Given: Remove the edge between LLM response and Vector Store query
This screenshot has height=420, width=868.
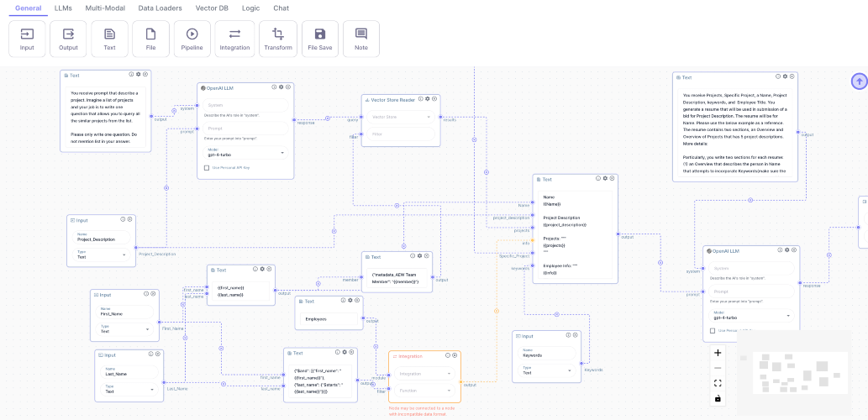Looking at the screenshot, I should pyautogui.click(x=328, y=118).
